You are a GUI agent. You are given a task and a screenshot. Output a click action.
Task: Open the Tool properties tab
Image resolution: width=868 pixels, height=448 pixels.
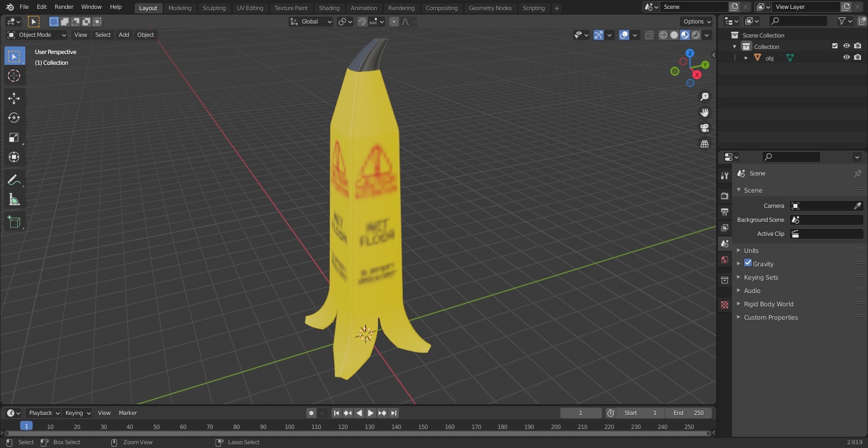tap(724, 175)
